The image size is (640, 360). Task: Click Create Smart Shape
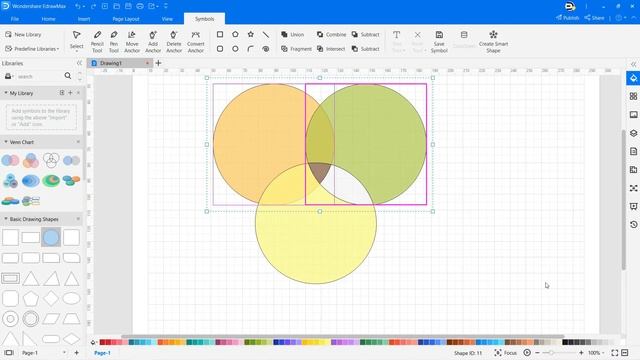493,42
